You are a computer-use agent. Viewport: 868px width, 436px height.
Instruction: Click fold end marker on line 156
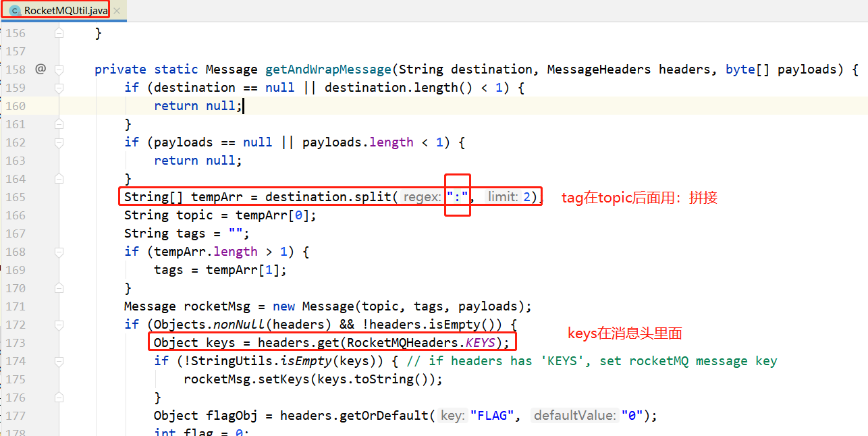coord(59,33)
